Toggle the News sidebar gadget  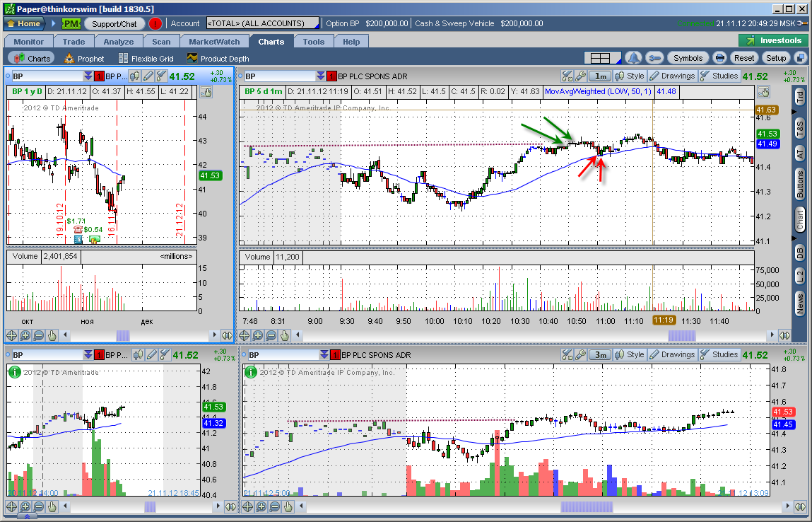[800, 303]
